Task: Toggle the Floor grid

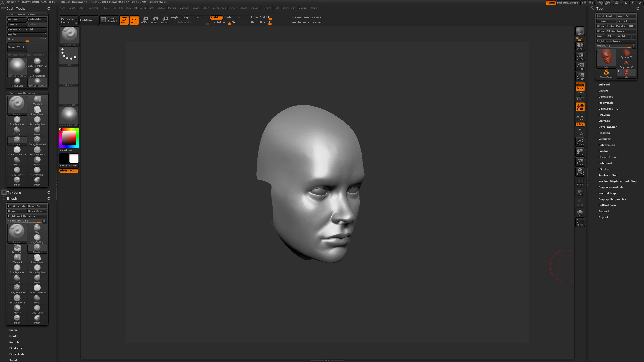Action: point(580,97)
